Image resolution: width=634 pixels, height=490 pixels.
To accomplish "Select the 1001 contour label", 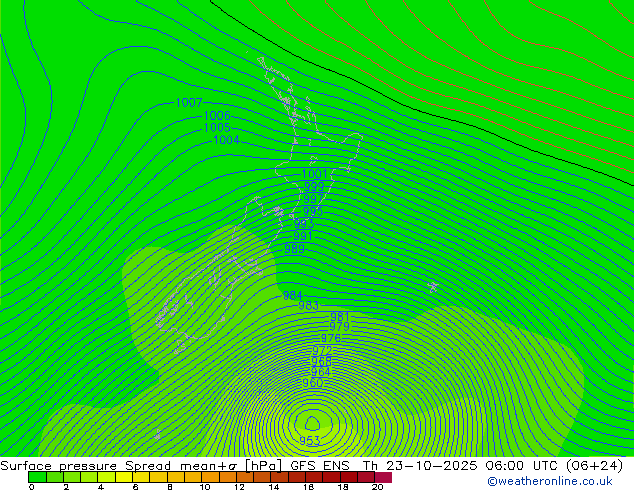I will point(314,174).
